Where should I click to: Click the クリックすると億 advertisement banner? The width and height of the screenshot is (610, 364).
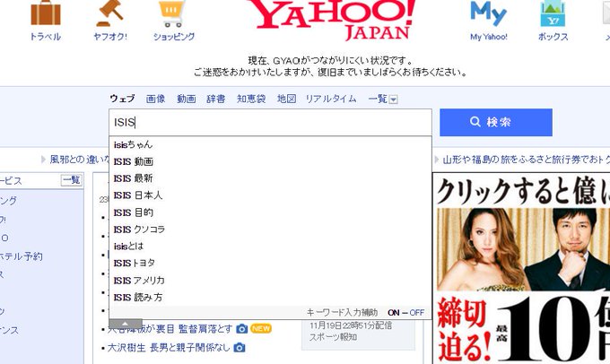click(x=521, y=268)
